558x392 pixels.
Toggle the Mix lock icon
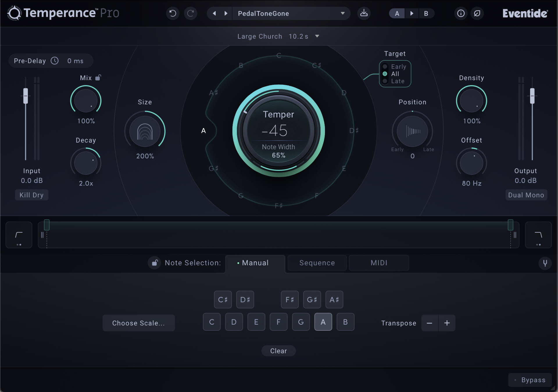98,78
